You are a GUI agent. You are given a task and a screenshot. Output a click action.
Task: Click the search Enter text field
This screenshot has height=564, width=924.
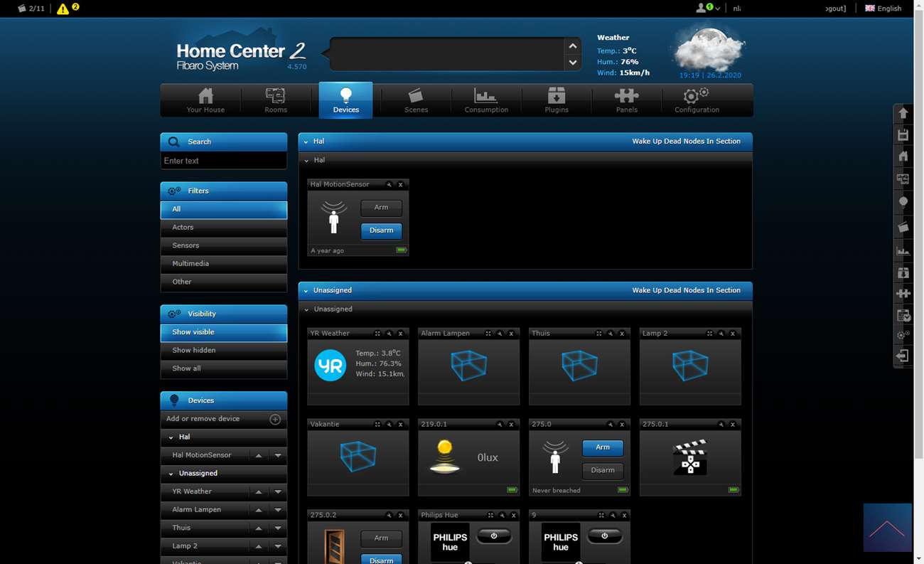[x=223, y=161]
